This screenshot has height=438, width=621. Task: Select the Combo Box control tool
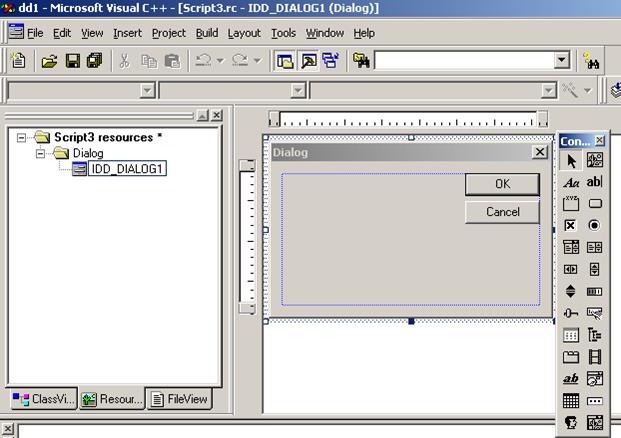tap(571, 247)
